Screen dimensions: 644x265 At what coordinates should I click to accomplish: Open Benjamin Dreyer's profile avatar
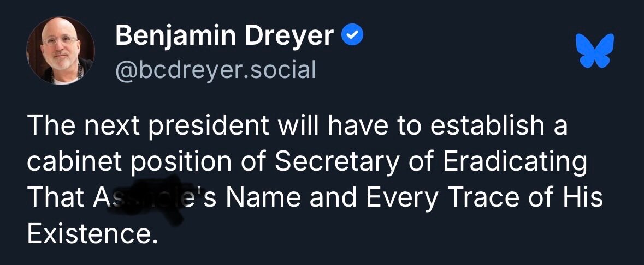(61, 51)
